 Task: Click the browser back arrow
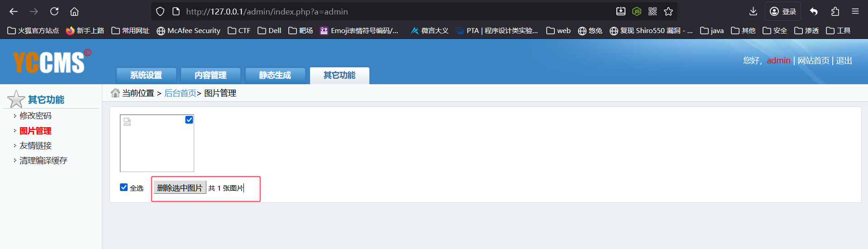click(14, 11)
